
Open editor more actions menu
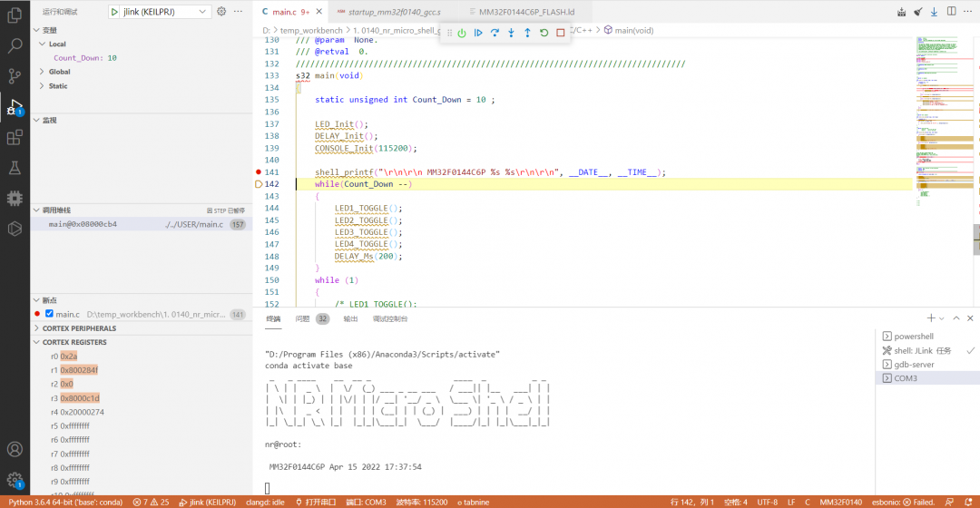coord(967,11)
